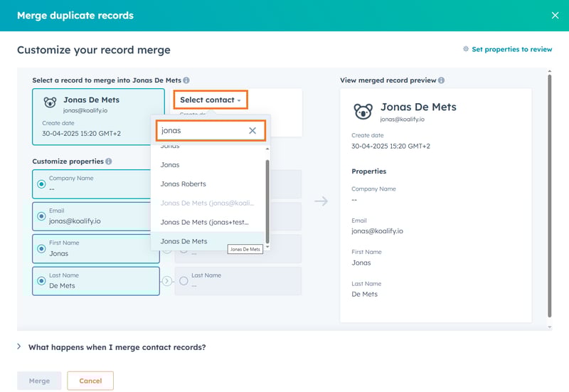569x392 pixels.
Task: Click 'Customize your record merge' heading
Action: pos(94,50)
